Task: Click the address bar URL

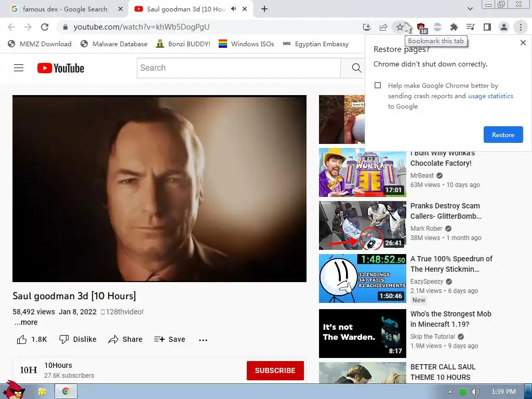Action: pos(141,27)
